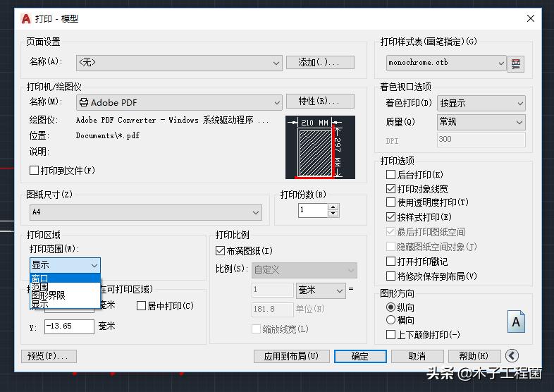
Task: Click 预览(P)... button
Action: pyautogui.click(x=49, y=356)
